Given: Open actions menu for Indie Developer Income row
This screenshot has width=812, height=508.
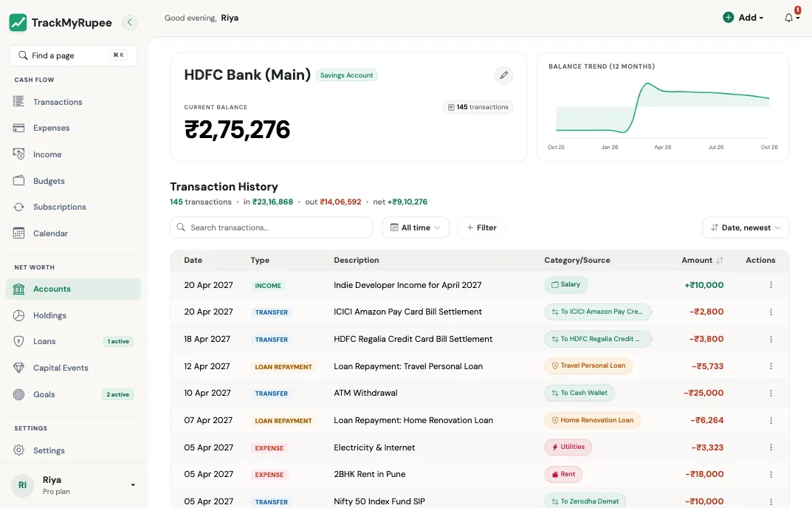Looking at the screenshot, I should pyautogui.click(x=771, y=285).
